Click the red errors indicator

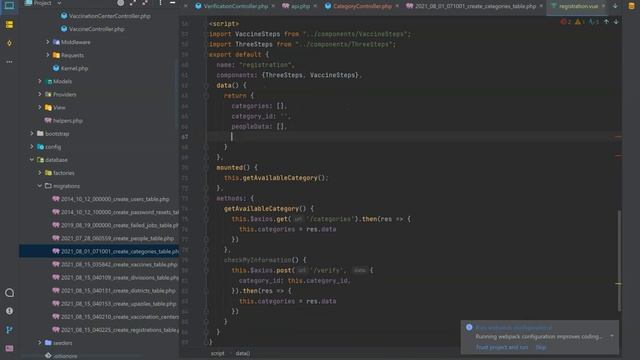click(566, 22)
